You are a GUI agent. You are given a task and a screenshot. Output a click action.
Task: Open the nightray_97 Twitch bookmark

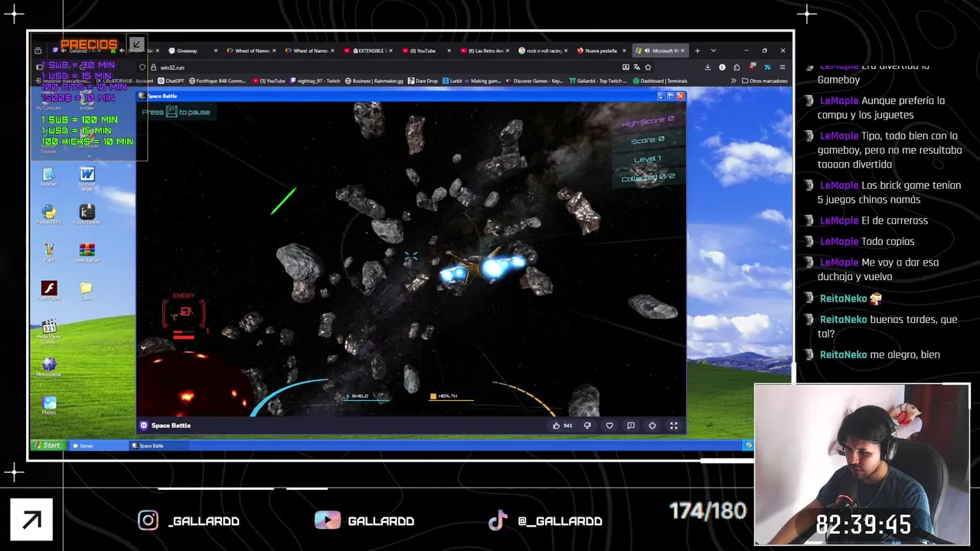click(315, 80)
